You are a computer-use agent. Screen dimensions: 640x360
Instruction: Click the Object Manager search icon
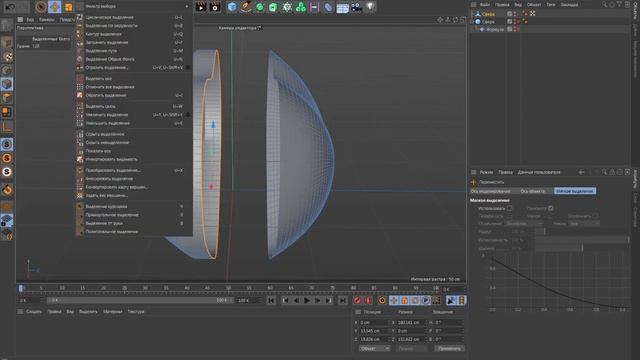click(604, 4)
